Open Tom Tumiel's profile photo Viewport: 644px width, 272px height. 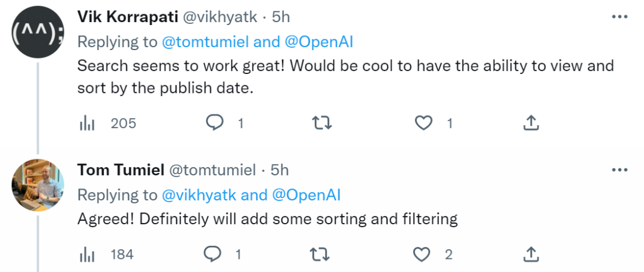(x=38, y=185)
